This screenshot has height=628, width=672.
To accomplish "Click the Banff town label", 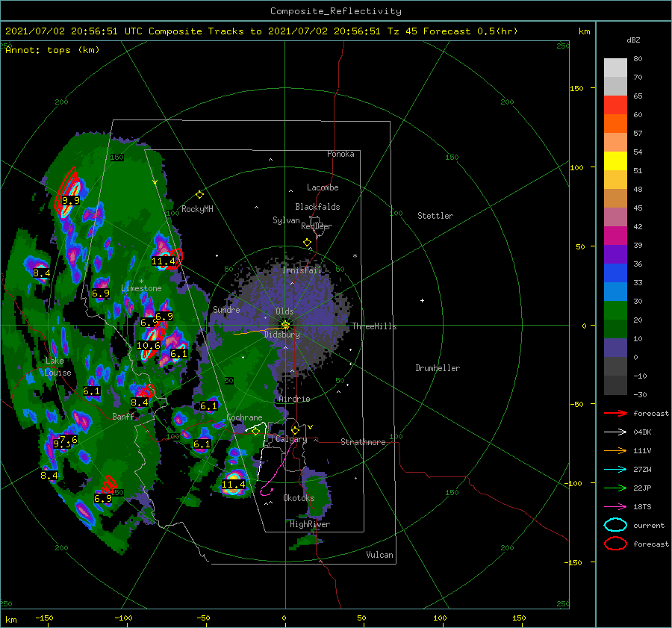I will (123, 416).
